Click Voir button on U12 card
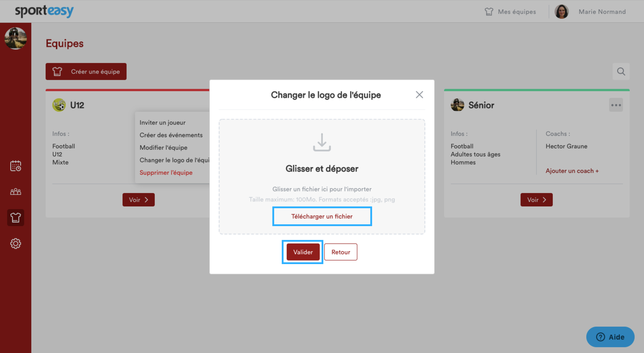The width and height of the screenshot is (644, 353). click(x=138, y=200)
